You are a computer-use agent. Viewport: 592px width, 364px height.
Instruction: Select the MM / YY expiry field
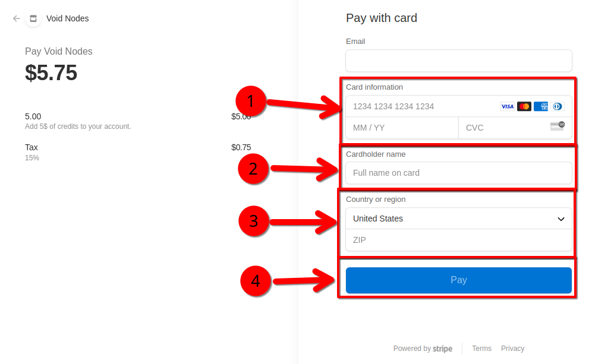click(402, 128)
